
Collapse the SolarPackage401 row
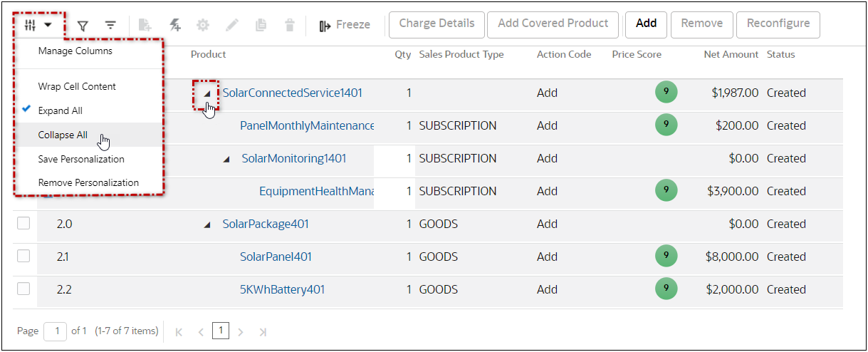(x=207, y=224)
